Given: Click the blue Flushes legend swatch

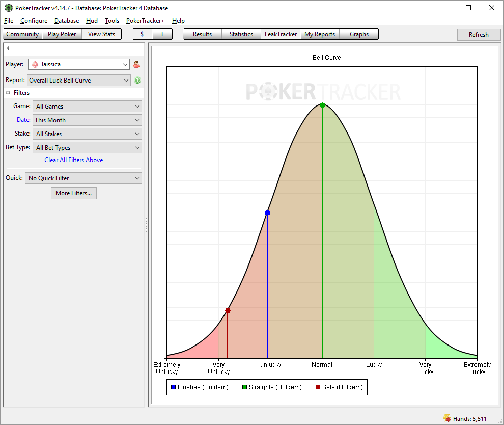Looking at the screenshot, I should coord(173,387).
